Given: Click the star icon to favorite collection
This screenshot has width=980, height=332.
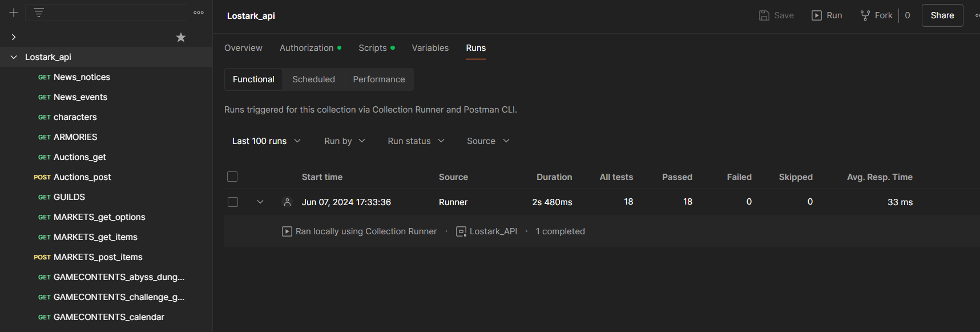Looking at the screenshot, I should [x=181, y=37].
